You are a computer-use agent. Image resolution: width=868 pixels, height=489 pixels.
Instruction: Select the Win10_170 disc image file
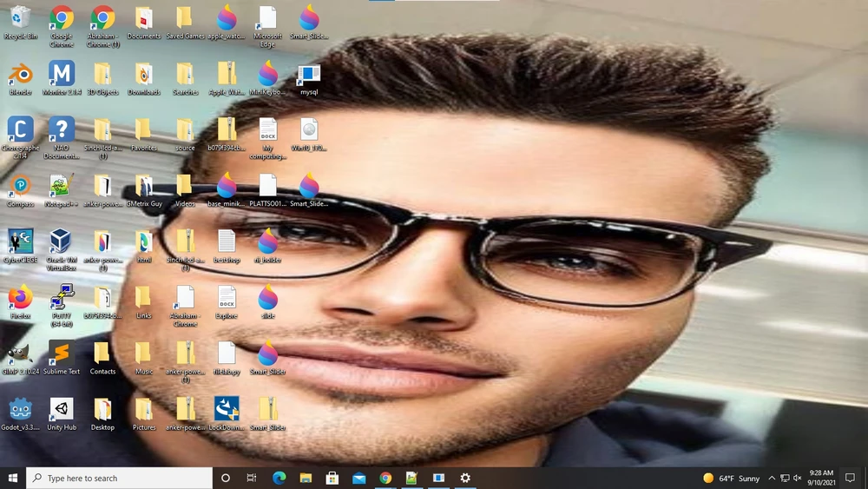coord(309,135)
